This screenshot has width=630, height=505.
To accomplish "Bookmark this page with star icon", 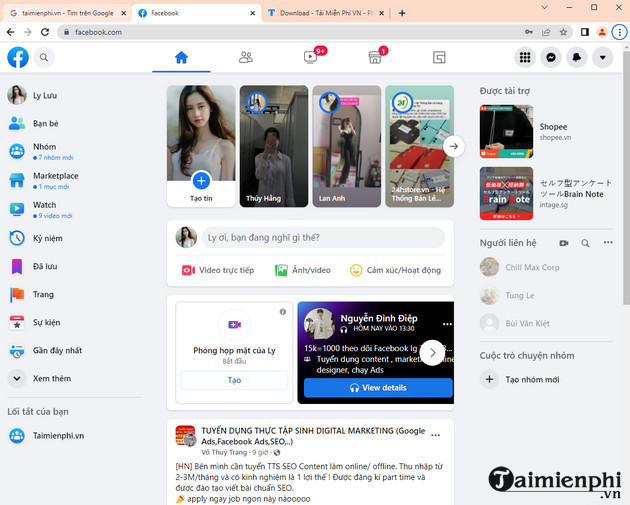I will [563, 32].
